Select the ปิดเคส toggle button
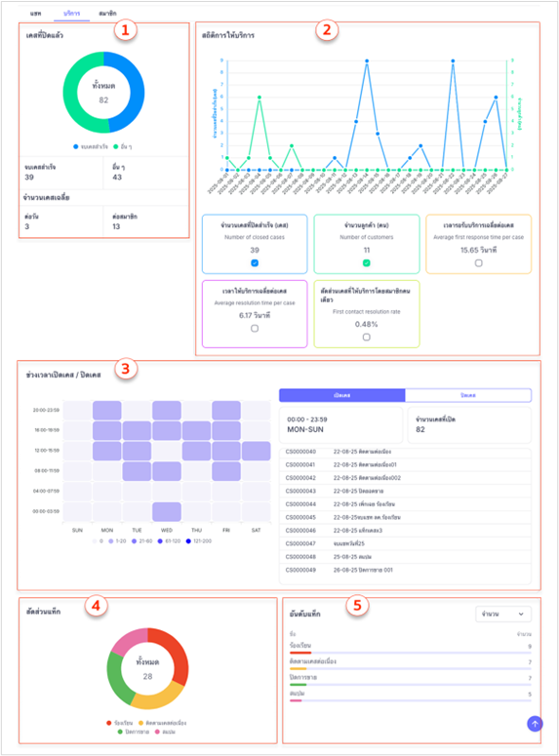 pos(468,395)
